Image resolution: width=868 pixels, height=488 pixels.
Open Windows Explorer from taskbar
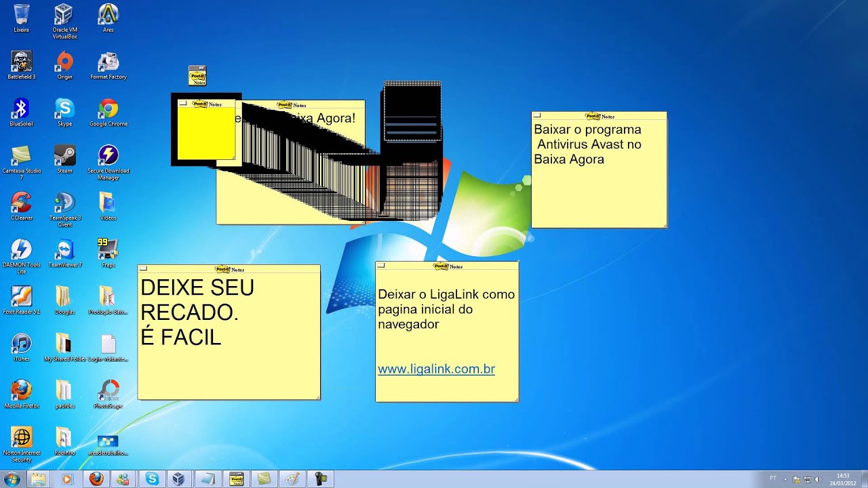pyautogui.click(x=39, y=479)
